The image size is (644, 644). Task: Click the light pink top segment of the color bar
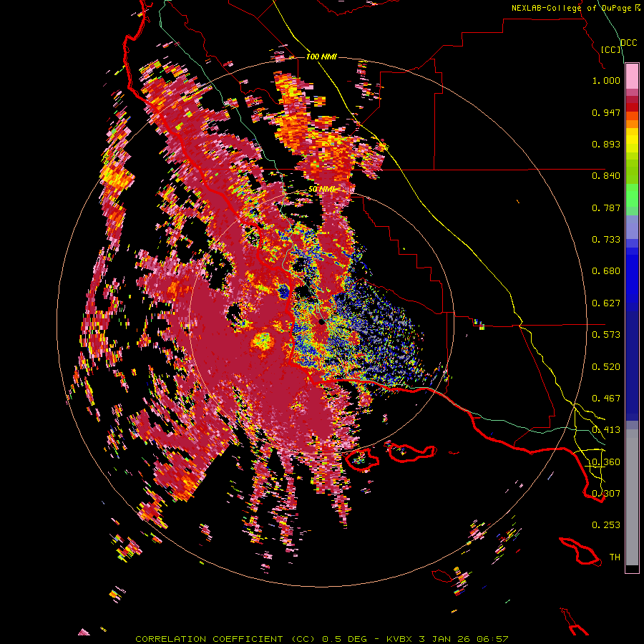click(x=632, y=76)
